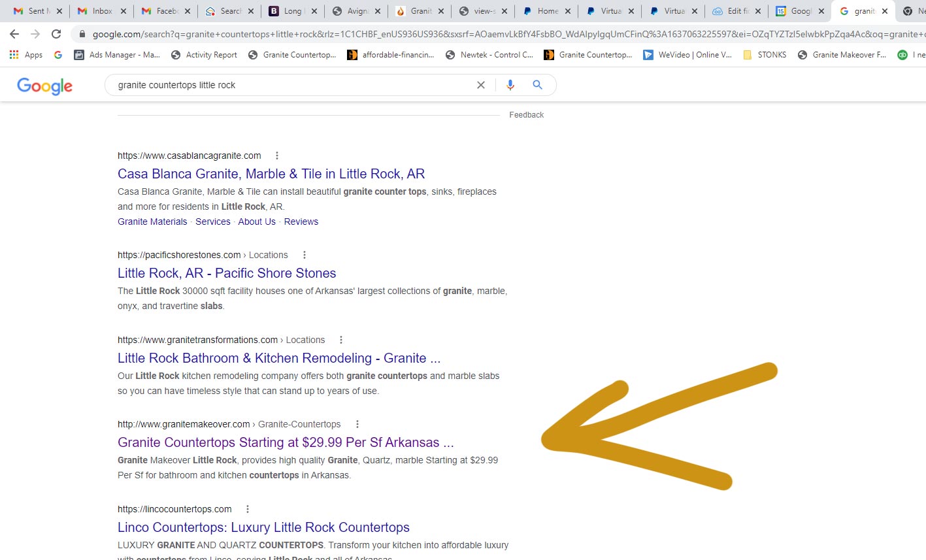Submit search with the magnifier icon
The image size is (926, 560).
tap(537, 85)
